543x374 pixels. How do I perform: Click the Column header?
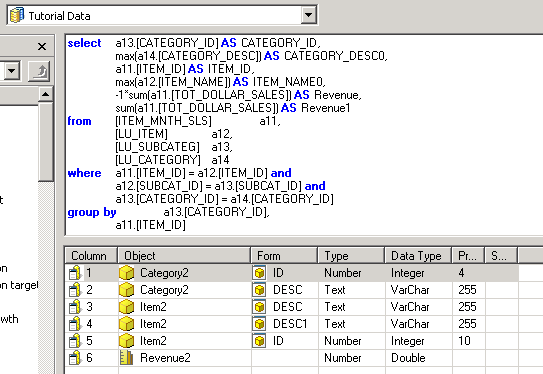91,256
